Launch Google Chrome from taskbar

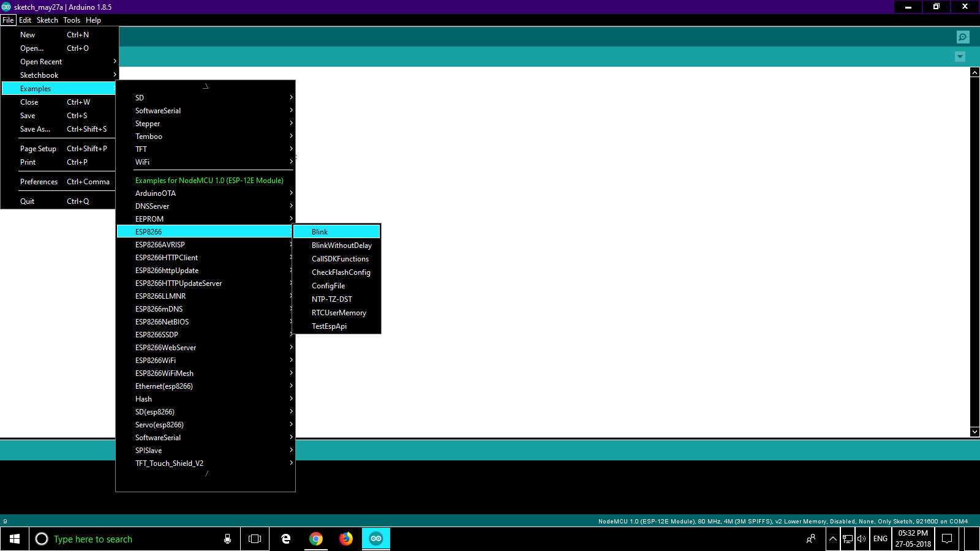(x=316, y=539)
